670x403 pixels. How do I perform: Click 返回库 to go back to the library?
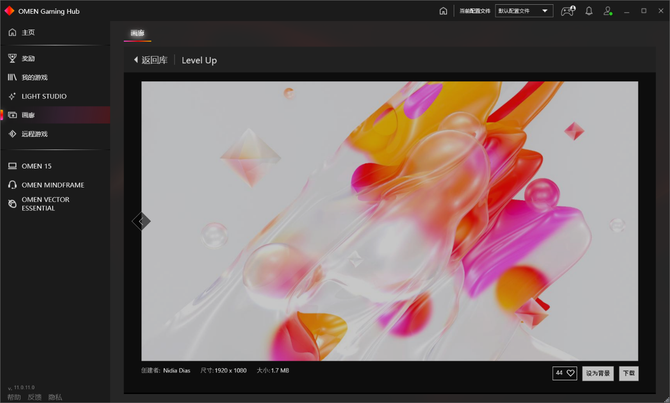150,60
